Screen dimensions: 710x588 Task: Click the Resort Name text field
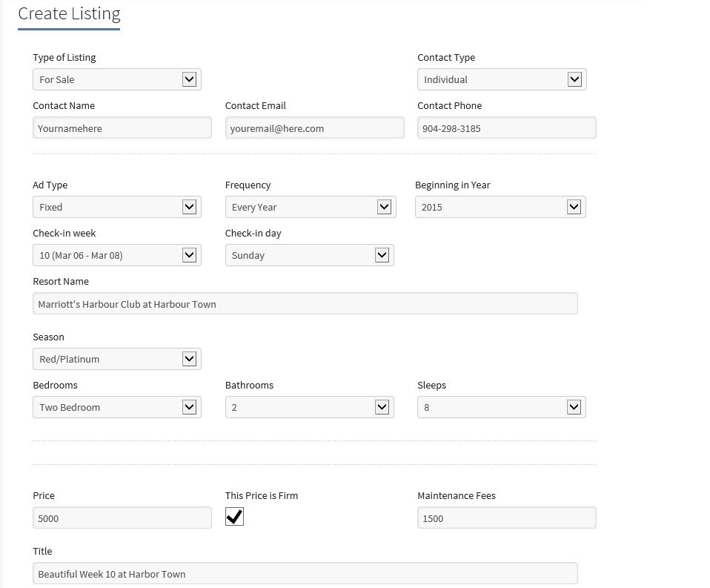click(305, 303)
